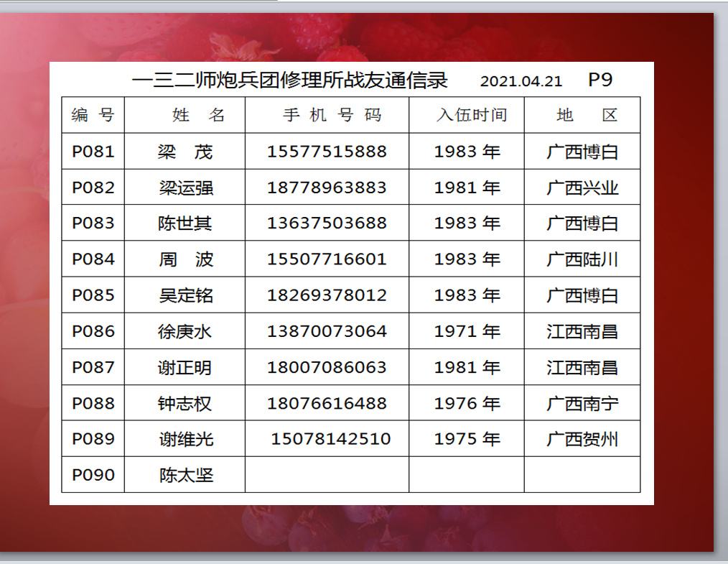Viewport: 728px width, 564px height.
Task: Click 1981 年 in row P087
Action: (x=467, y=367)
